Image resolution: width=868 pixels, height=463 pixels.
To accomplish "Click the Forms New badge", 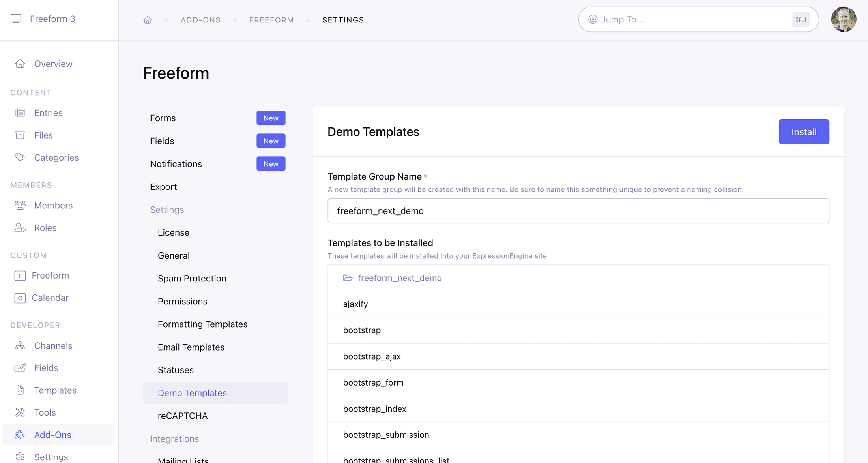I will (270, 118).
